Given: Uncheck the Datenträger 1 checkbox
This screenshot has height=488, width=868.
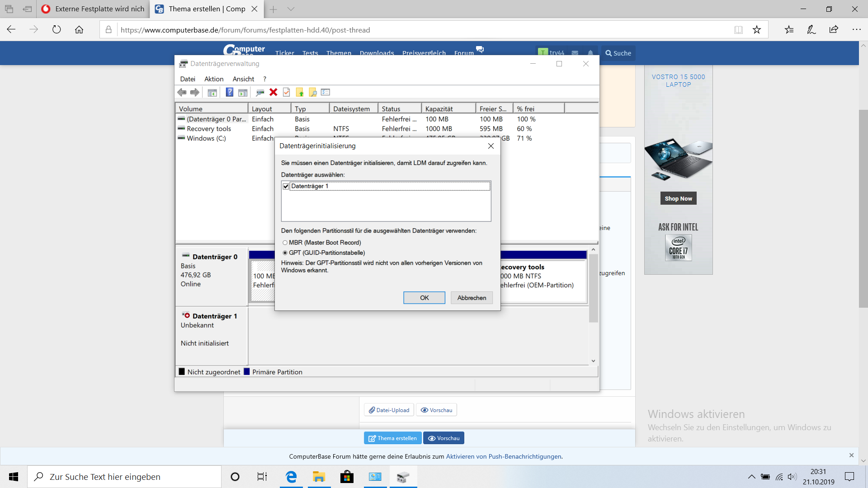Looking at the screenshot, I should click(x=286, y=186).
